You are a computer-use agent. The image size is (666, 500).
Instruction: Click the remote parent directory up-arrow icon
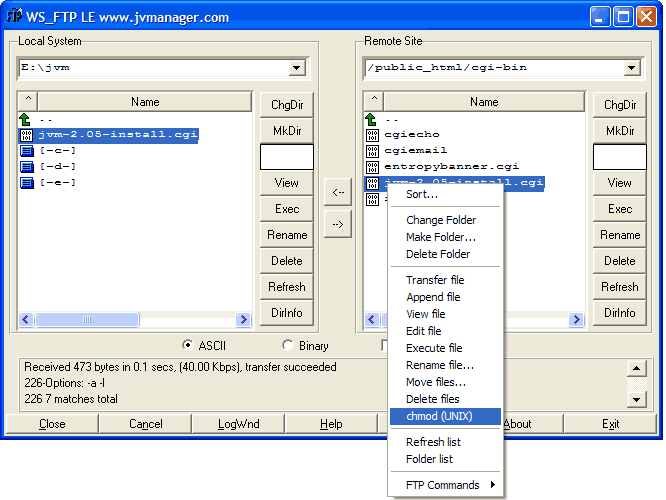(x=371, y=119)
